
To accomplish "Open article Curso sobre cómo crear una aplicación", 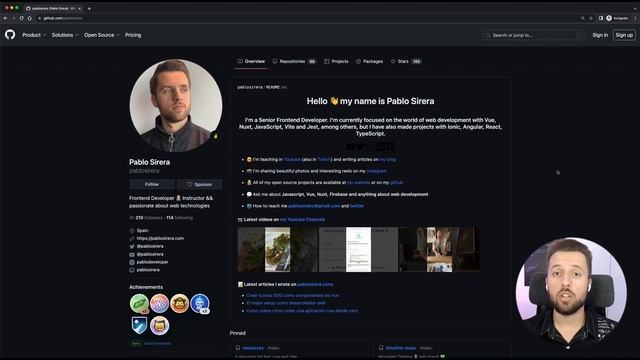I will (302, 311).
